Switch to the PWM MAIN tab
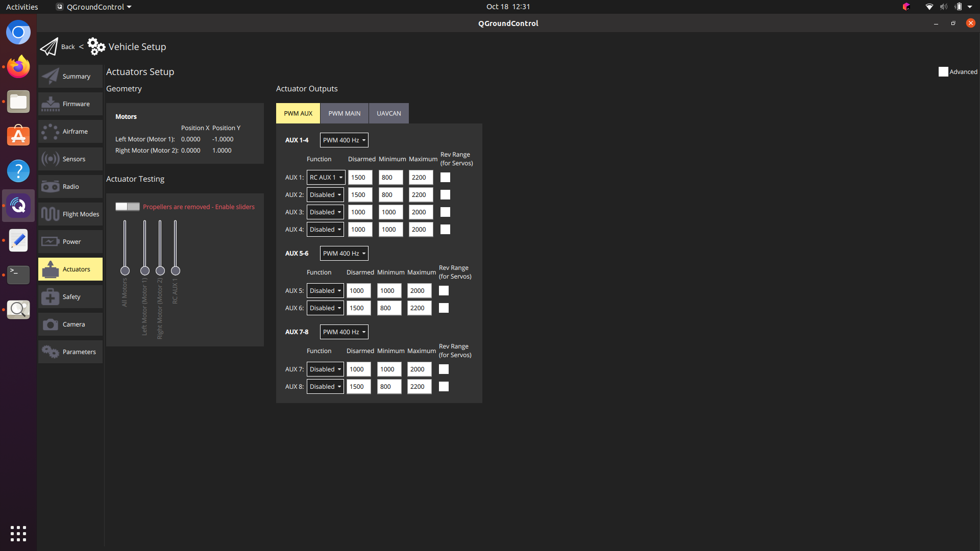The width and height of the screenshot is (980, 551). pos(345,113)
